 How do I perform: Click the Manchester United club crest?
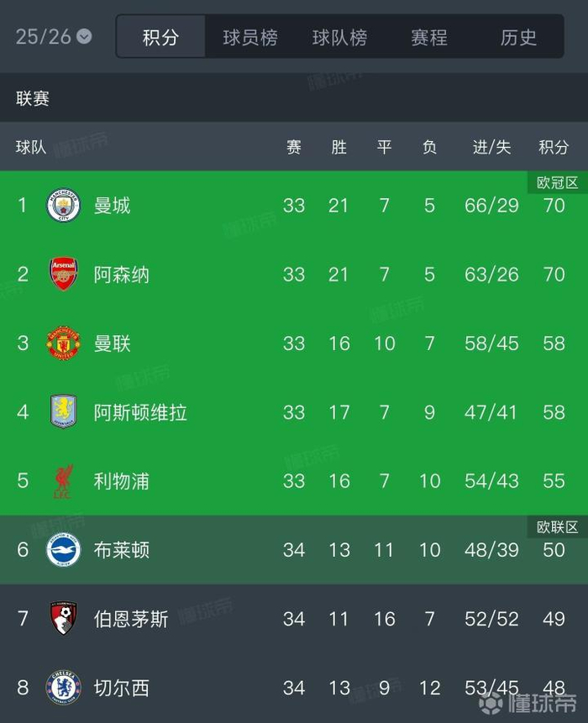click(63, 343)
